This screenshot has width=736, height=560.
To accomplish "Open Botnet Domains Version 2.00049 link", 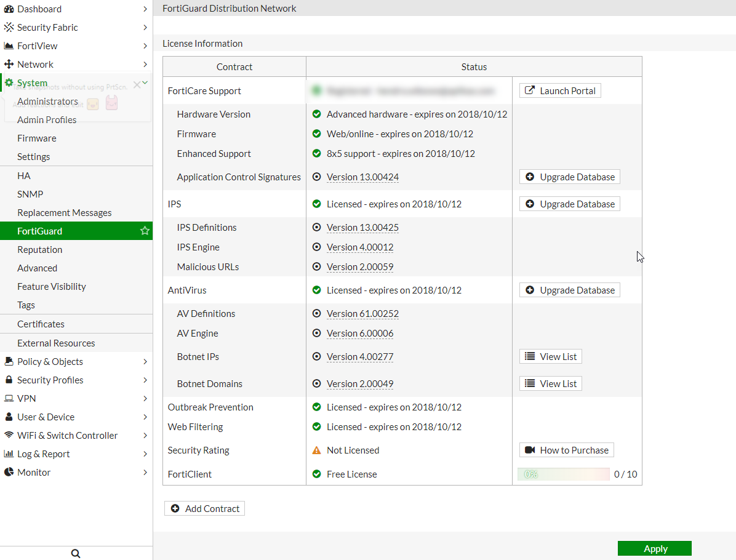I will pyautogui.click(x=360, y=384).
